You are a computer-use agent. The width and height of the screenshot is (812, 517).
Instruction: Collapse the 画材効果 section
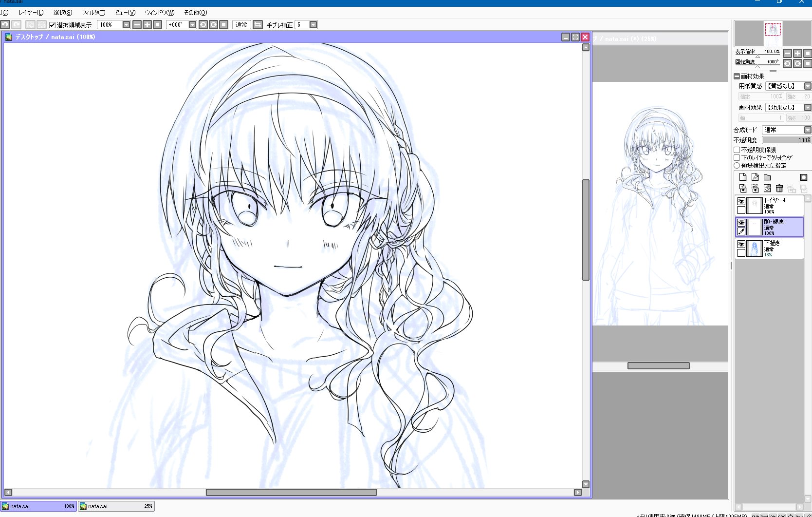click(x=737, y=76)
